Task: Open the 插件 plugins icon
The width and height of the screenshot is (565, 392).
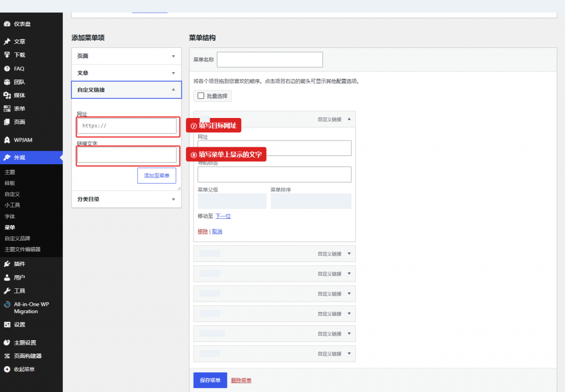Action: (x=7, y=264)
